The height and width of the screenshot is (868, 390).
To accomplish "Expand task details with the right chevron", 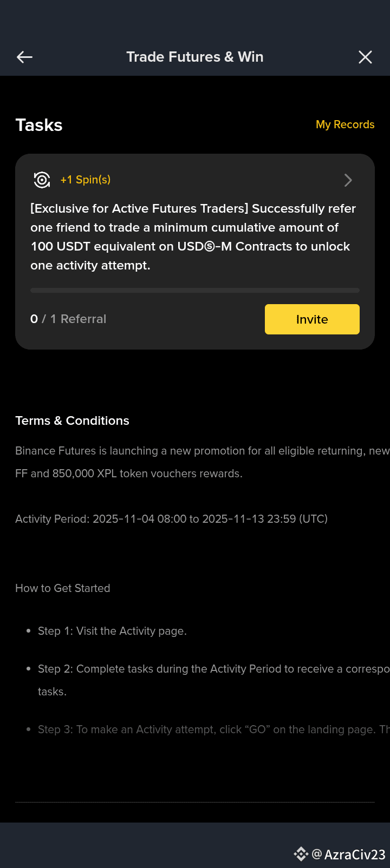I will pyautogui.click(x=348, y=180).
